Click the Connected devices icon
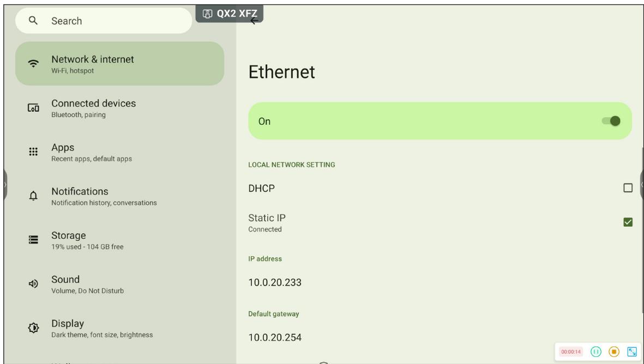 coord(33,108)
